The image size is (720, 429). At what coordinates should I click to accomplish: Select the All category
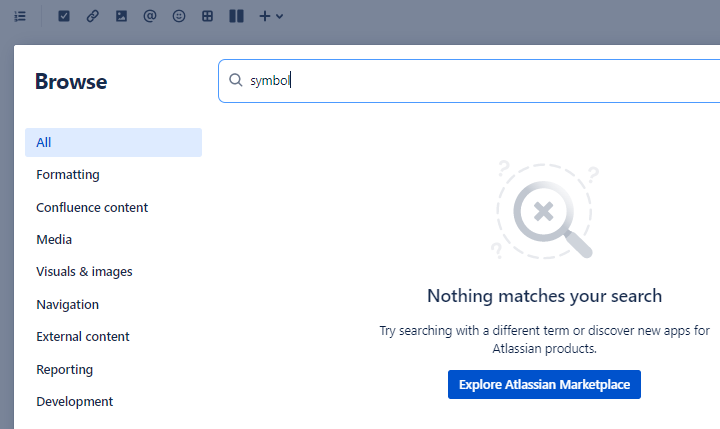113,142
